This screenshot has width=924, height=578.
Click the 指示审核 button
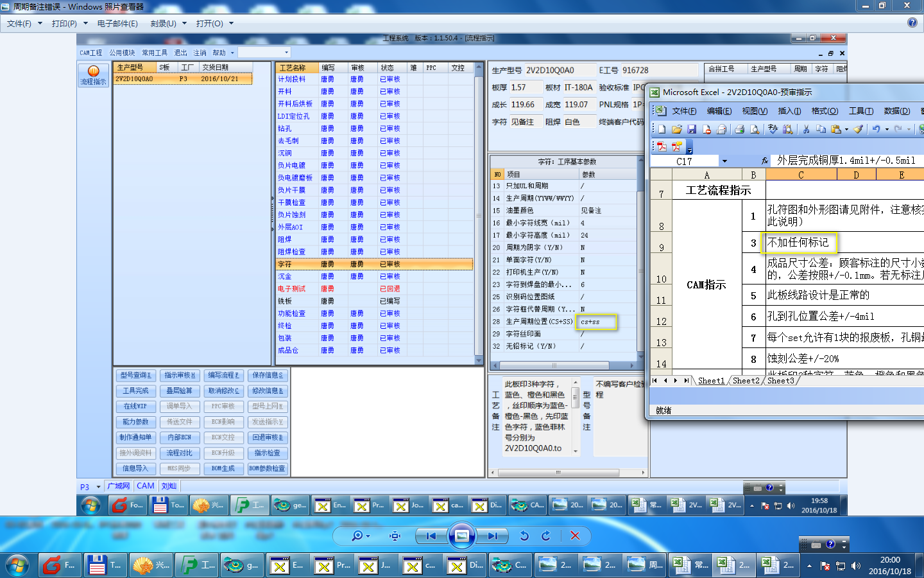(x=179, y=375)
